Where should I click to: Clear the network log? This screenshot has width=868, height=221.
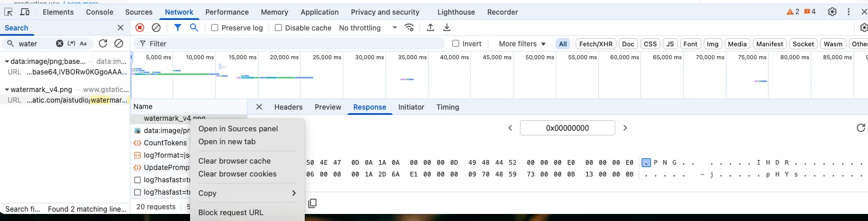[156, 28]
